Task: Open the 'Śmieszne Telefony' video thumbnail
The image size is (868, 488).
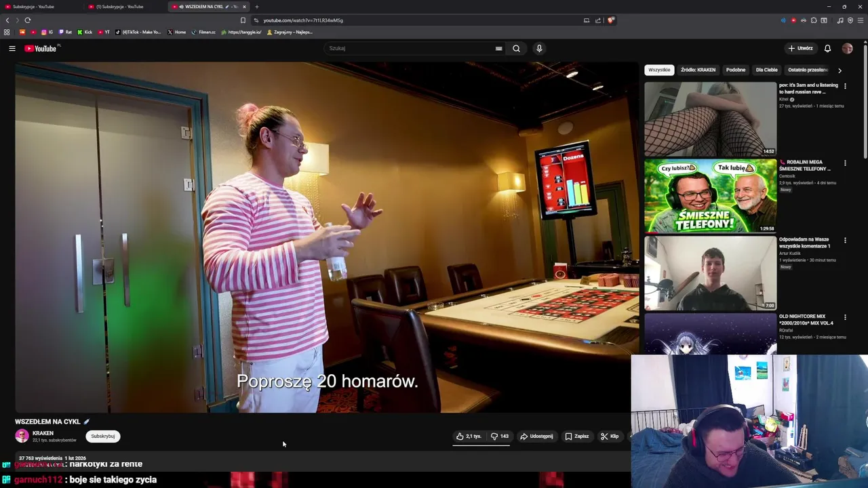Action: 710,196
